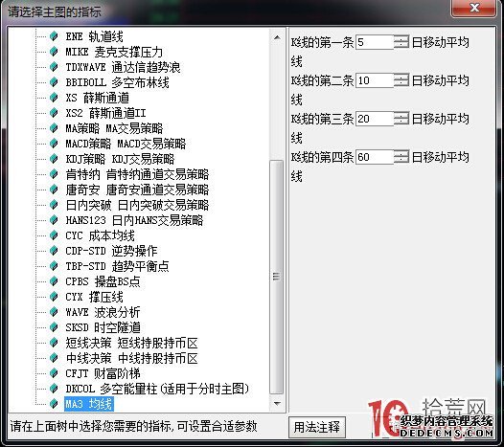This screenshot has height=447, width=504.
Task: Choose KDJ策略 KDJ交易策略 item
Action: [x=120, y=159]
